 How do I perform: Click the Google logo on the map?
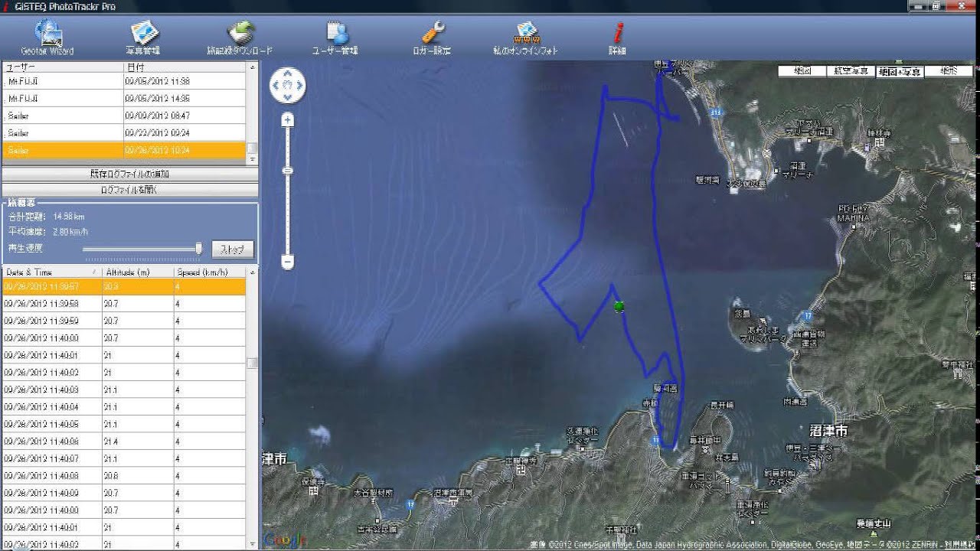pyautogui.click(x=286, y=540)
